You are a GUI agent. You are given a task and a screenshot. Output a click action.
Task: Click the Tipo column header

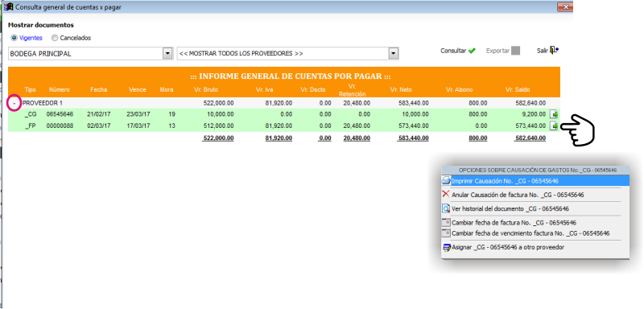[x=30, y=89]
